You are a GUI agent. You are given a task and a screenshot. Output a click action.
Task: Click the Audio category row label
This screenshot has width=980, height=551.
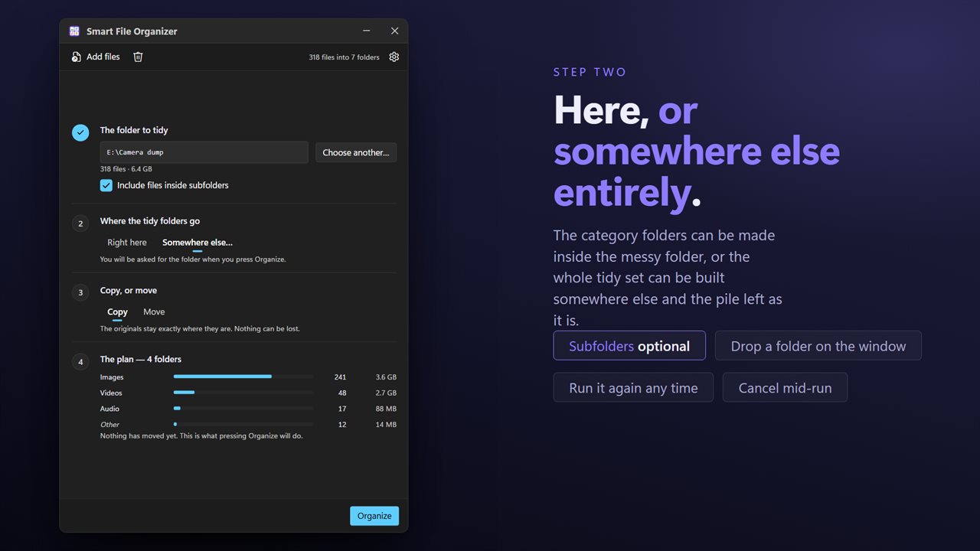click(x=110, y=409)
